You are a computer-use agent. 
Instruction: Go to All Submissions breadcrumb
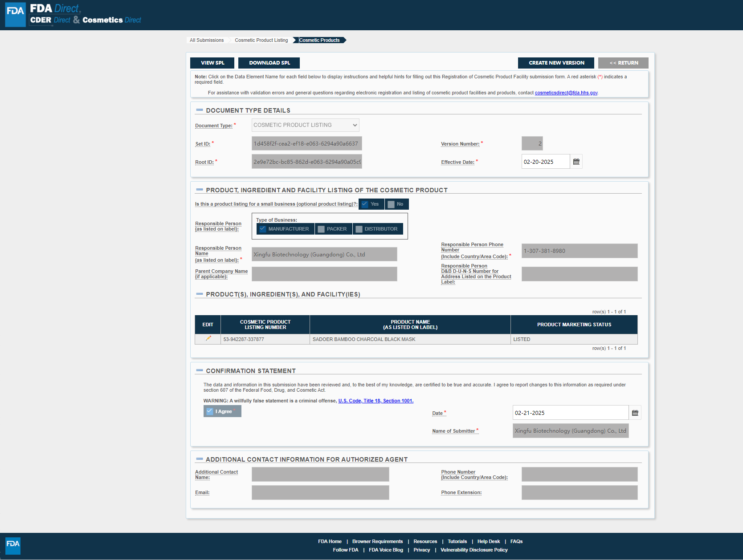[207, 40]
